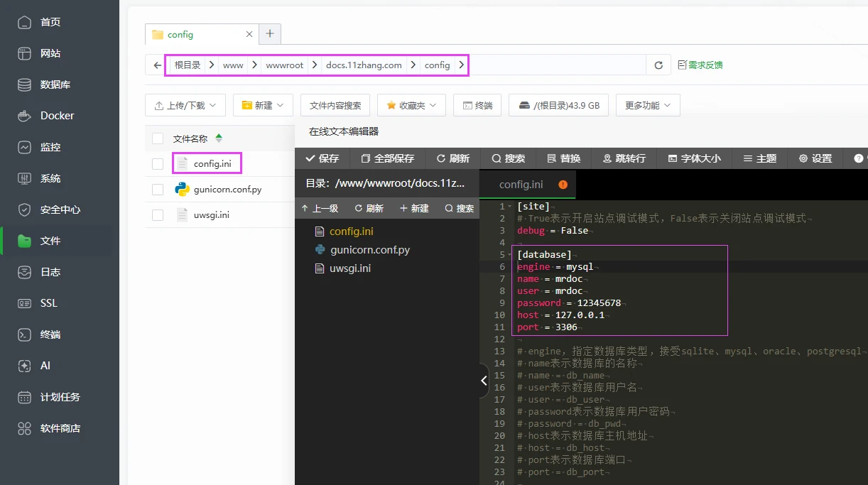The height and width of the screenshot is (485, 868).
Task: Collapse the [database] section fold arrow
Action: (510, 255)
